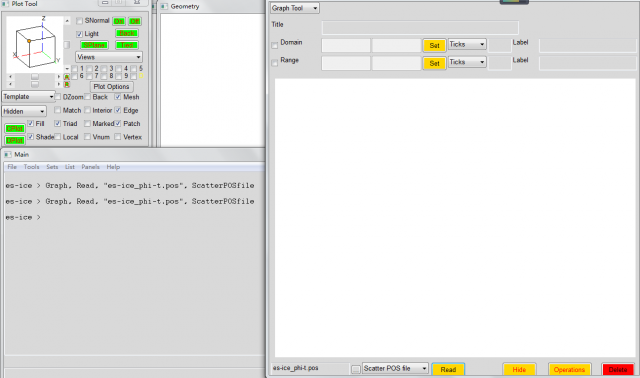Click the vertical slider thumb beside cube
This screenshot has height=378, width=640.
(67, 44)
